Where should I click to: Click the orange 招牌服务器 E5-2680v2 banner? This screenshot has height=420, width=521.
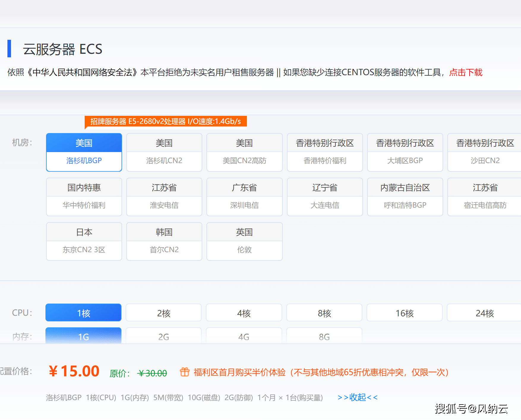click(x=166, y=121)
